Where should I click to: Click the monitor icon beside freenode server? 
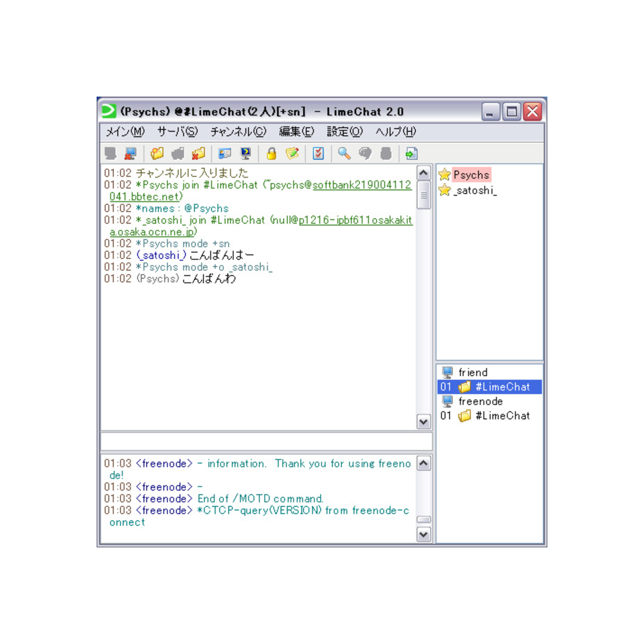click(x=447, y=401)
